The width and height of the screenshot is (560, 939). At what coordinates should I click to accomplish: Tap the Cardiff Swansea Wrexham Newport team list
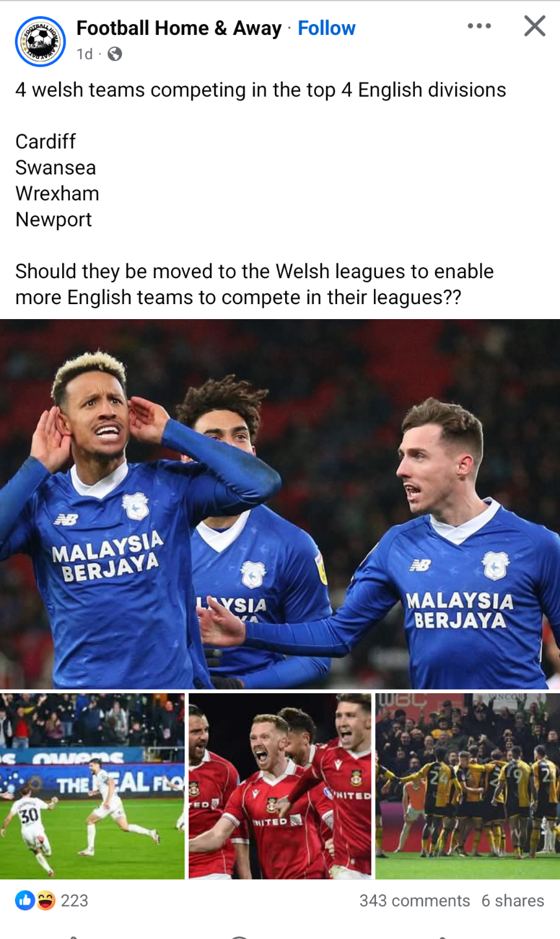[x=57, y=180]
